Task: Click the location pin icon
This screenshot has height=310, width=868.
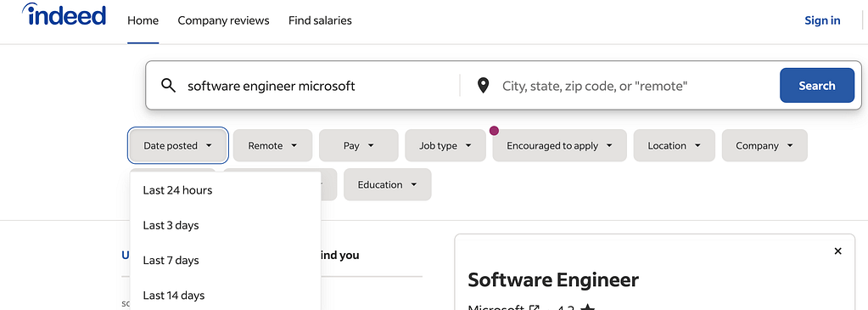Action: tap(484, 86)
